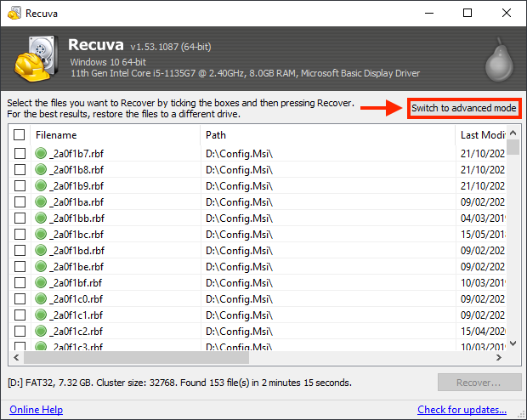Tick the select-all checkbox in header
Image resolution: width=527 pixels, height=420 pixels.
tap(20, 135)
